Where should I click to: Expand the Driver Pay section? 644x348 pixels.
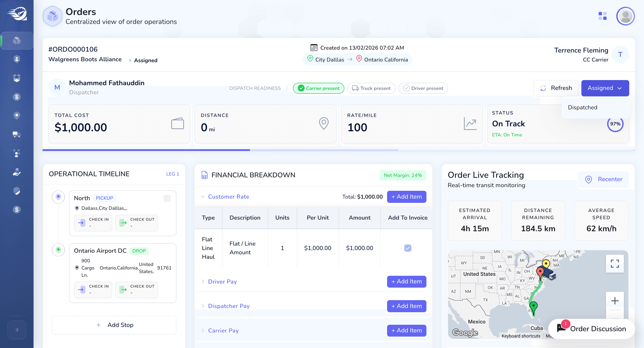(x=203, y=282)
